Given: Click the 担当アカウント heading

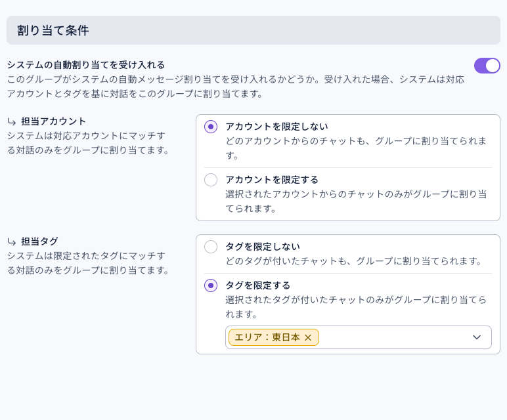Looking at the screenshot, I should [x=53, y=121].
